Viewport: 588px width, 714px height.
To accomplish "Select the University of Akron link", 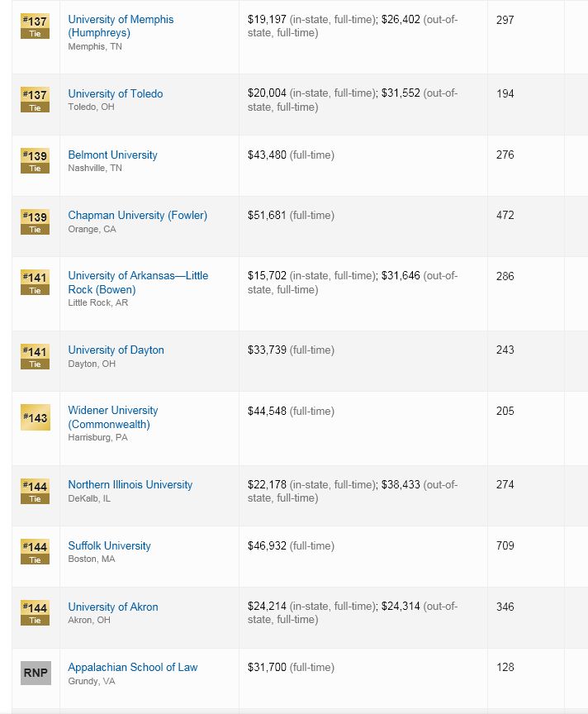I will (x=113, y=607).
